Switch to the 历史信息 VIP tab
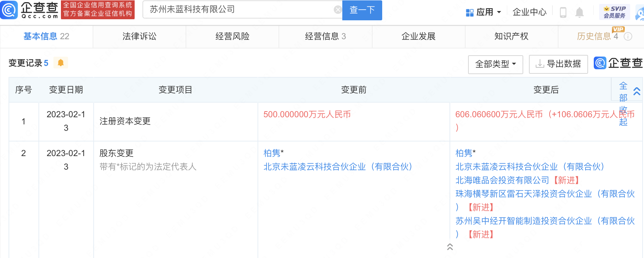Screen dimensions: 644x258 (x=597, y=36)
